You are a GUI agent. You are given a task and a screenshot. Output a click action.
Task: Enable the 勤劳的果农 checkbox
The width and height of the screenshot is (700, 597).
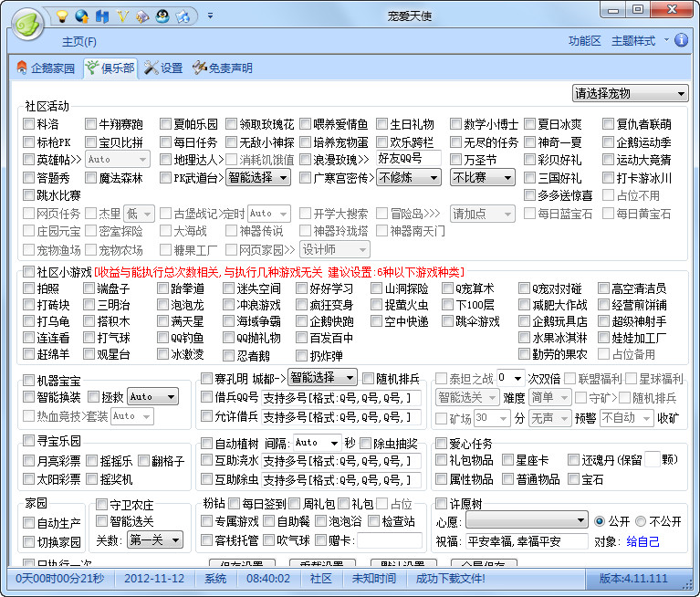(524, 354)
